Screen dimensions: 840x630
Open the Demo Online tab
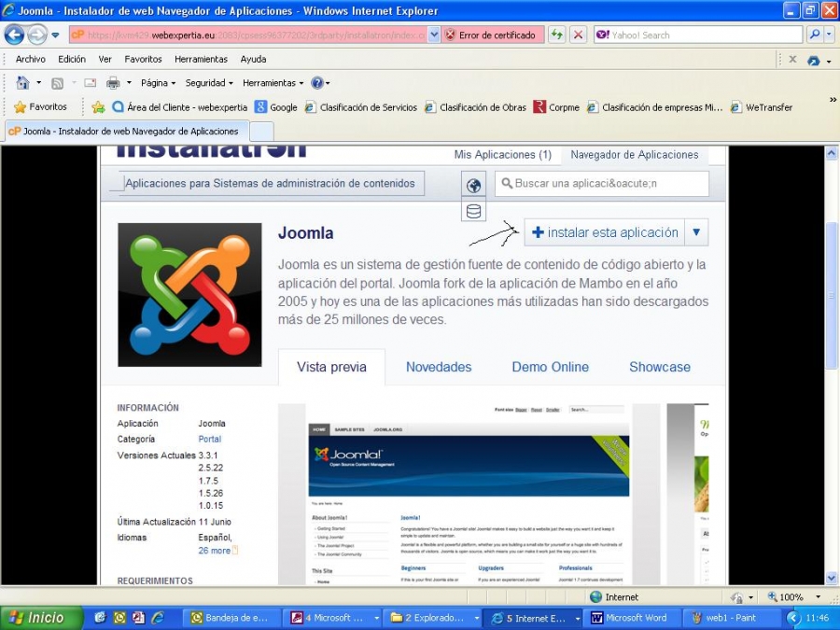click(550, 367)
